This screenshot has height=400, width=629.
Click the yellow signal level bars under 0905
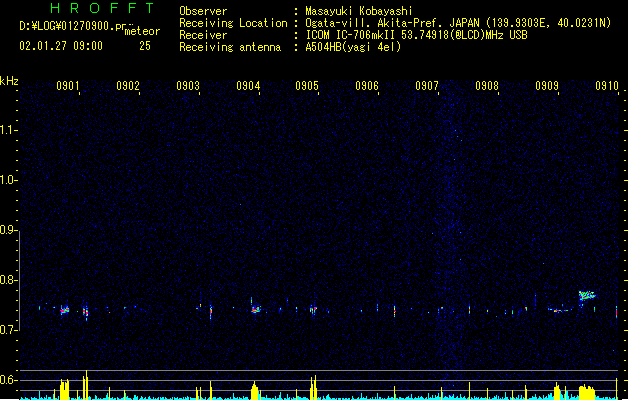313,387
